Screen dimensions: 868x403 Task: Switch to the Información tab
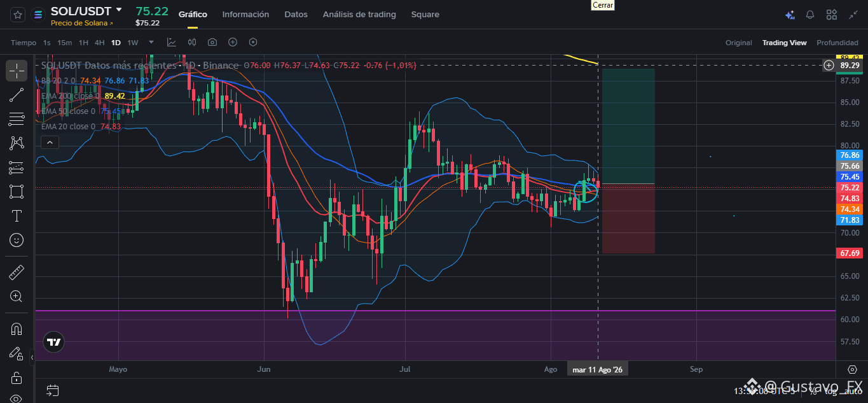(x=245, y=14)
